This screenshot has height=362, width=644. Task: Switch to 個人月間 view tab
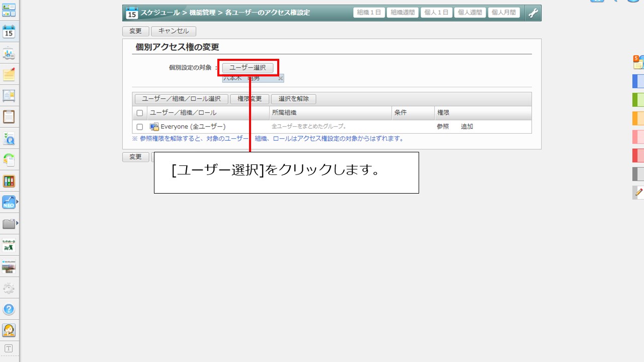point(504,13)
